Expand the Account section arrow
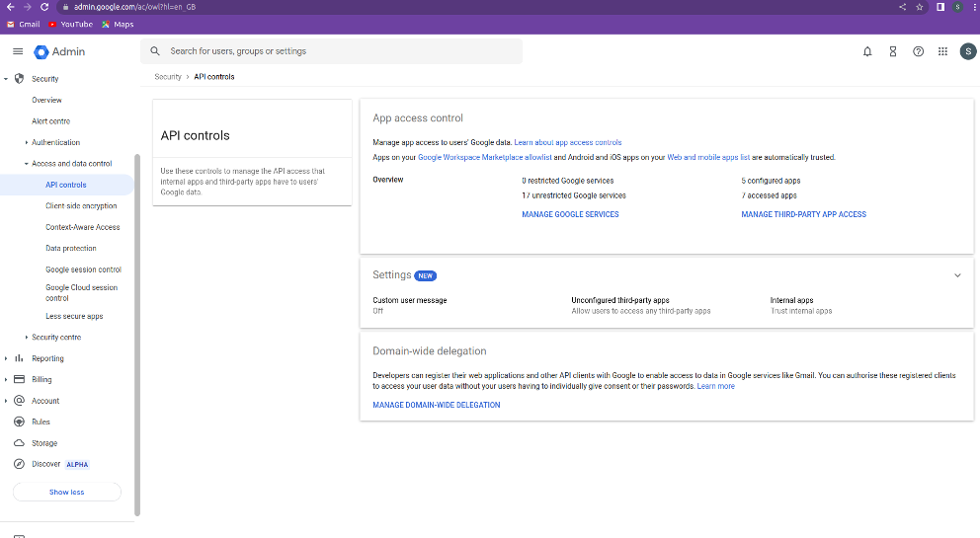This screenshot has height=538, width=980. [x=6, y=401]
